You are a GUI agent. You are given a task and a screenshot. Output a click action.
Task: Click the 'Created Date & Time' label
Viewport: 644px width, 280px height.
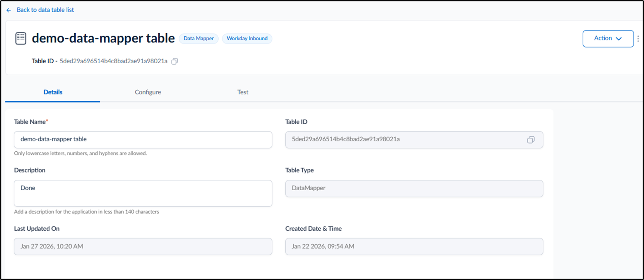coord(313,229)
